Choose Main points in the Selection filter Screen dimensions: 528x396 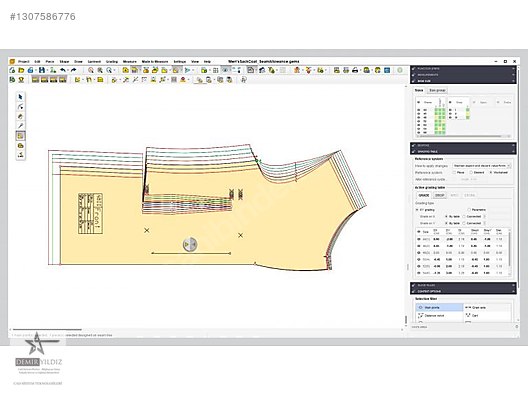(x=439, y=307)
